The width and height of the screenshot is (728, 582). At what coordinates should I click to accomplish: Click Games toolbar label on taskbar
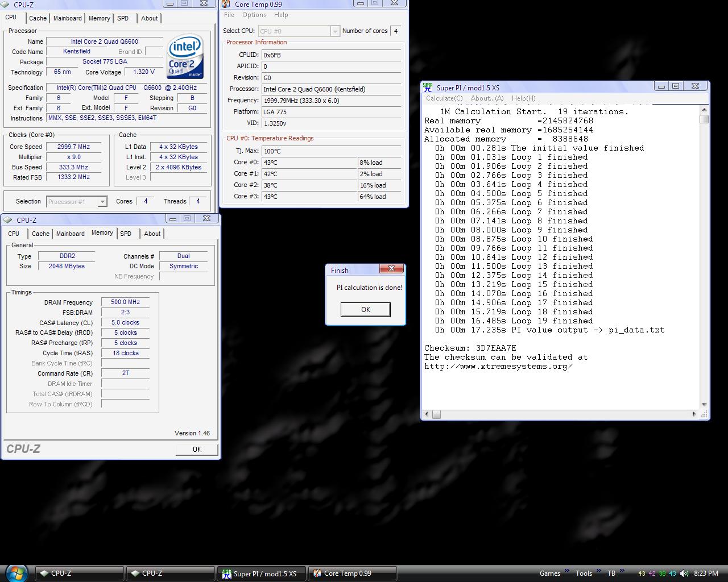[x=550, y=573]
